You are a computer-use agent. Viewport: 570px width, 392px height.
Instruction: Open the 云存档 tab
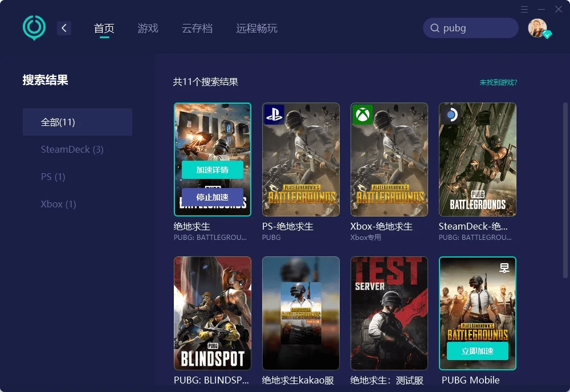[197, 28]
